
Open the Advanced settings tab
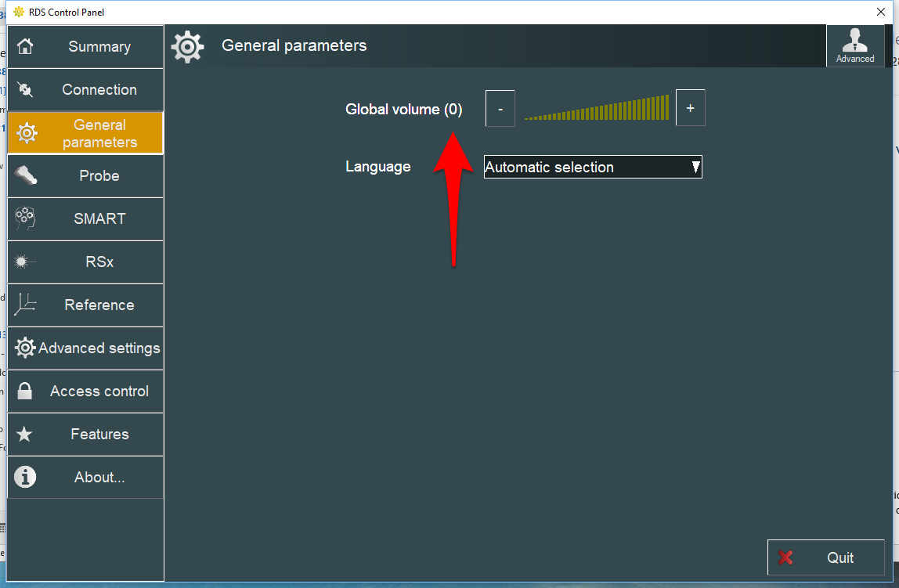(x=86, y=348)
